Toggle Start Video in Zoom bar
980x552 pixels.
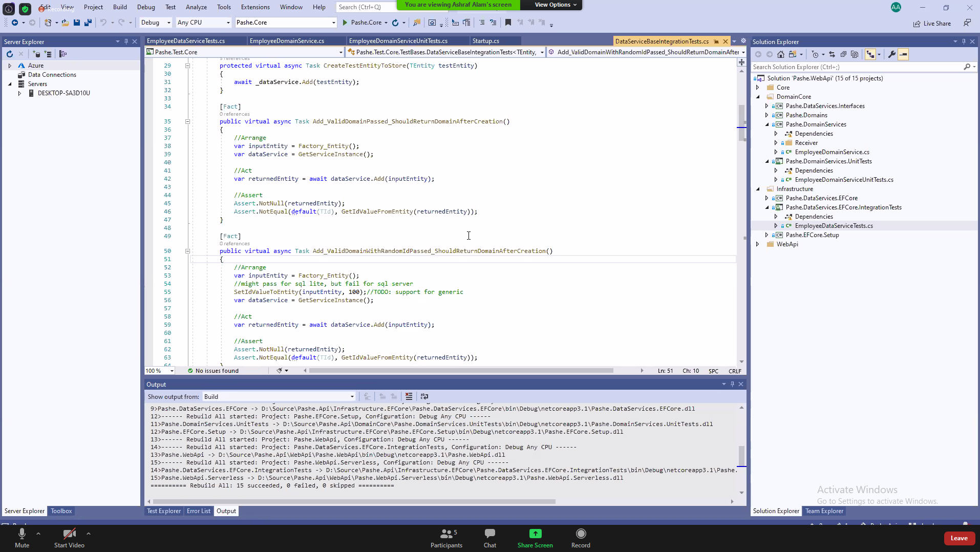[69, 538]
